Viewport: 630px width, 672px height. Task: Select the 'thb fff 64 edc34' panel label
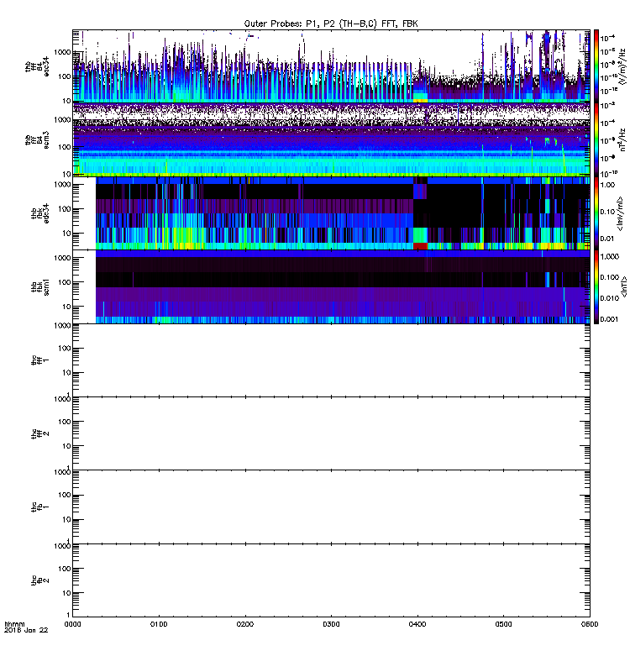pos(37,67)
